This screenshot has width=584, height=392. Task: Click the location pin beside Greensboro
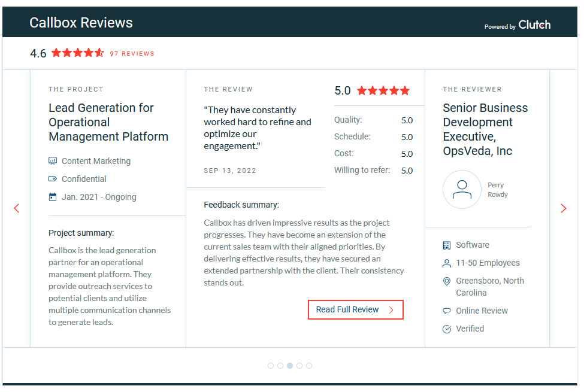(447, 281)
